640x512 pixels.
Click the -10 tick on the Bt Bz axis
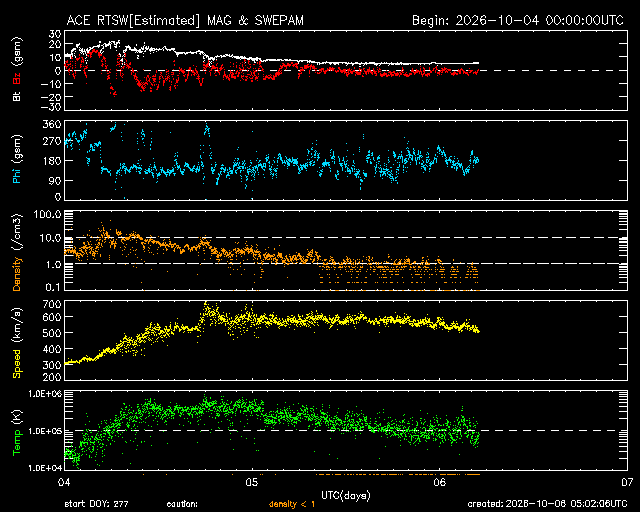[50, 84]
